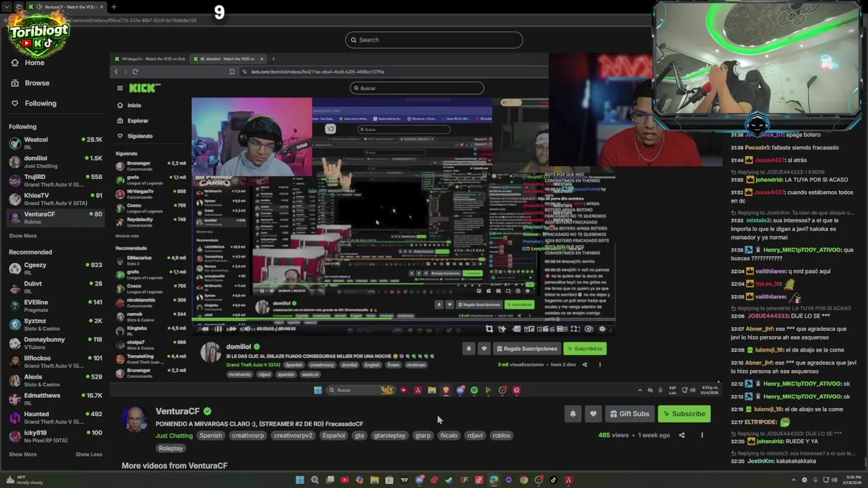
Task: Open recommended channel EVEilina
Action: [56, 306]
